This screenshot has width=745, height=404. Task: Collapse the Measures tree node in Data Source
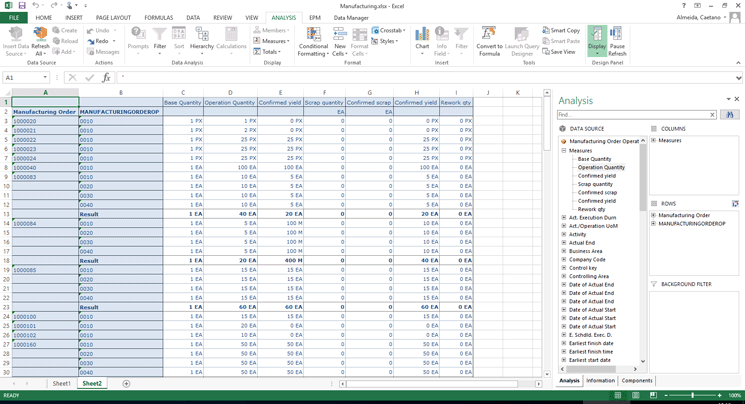pos(564,150)
